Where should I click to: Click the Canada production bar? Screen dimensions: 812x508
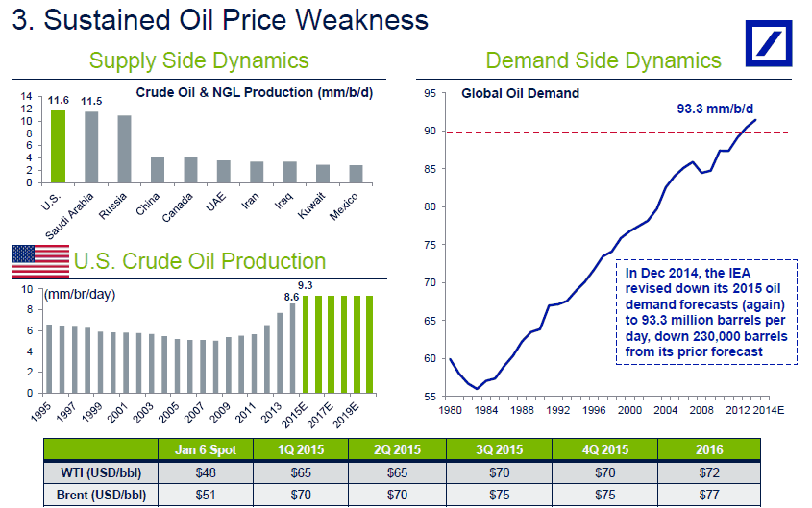point(190,170)
